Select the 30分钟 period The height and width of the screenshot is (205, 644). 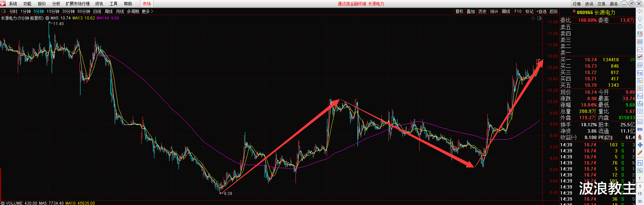tap(68, 11)
